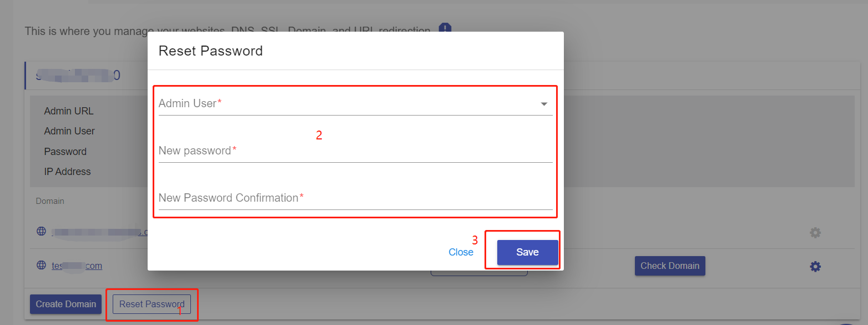Save the new password
The width and height of the screenshot is (868, 325).
(528, 252)
